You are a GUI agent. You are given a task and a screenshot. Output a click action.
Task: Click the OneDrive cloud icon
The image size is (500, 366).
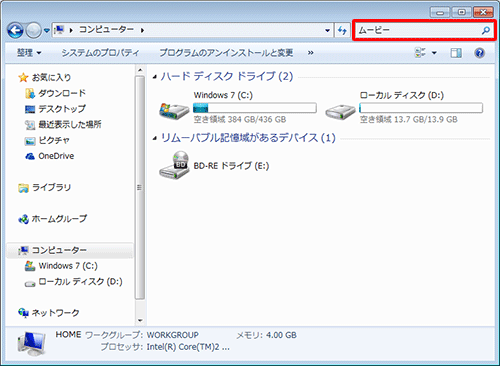[x=30, y=156]
